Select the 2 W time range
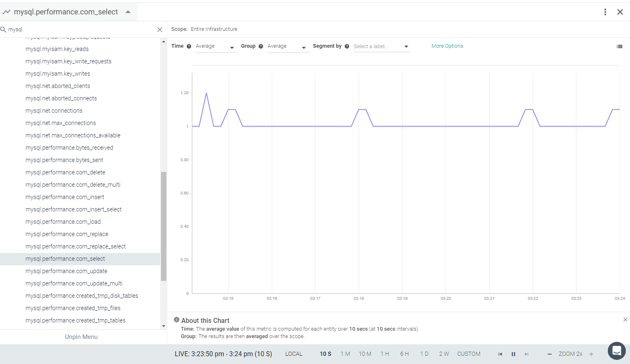 (x=444, y=354)
